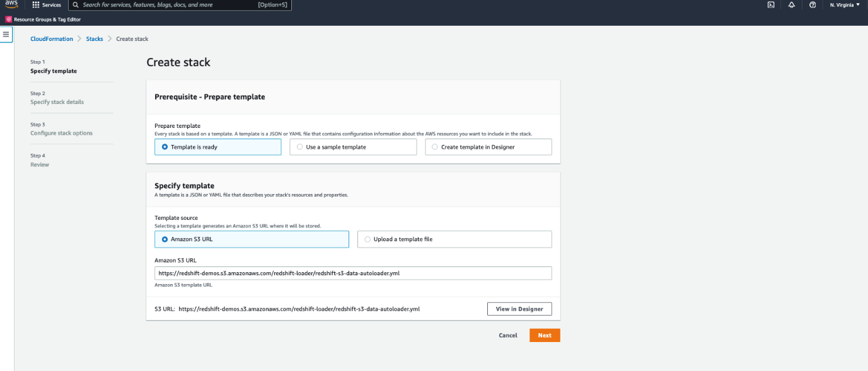
Task: Click Prerequisite - Prepare template heading
Action: point(210,97)
